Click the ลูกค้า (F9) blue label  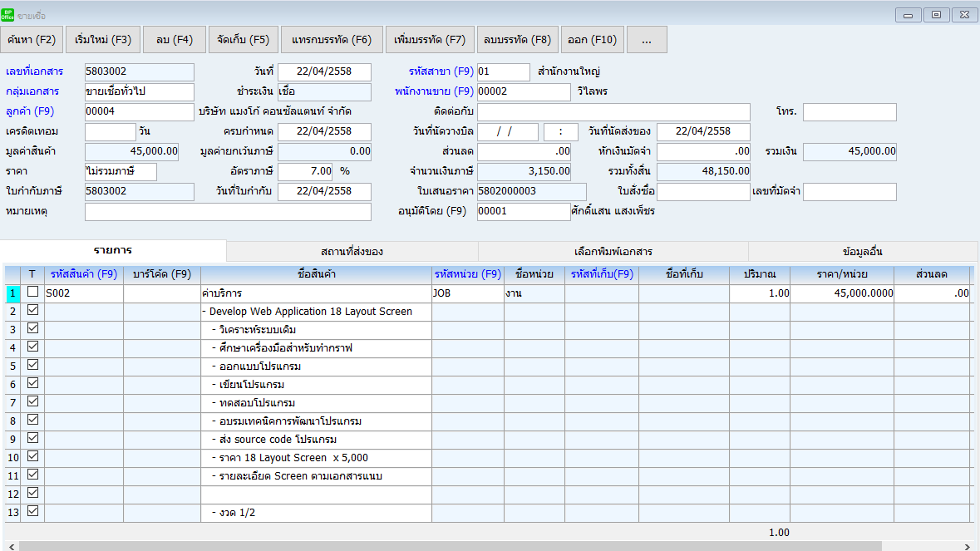(x=30, y=111)
